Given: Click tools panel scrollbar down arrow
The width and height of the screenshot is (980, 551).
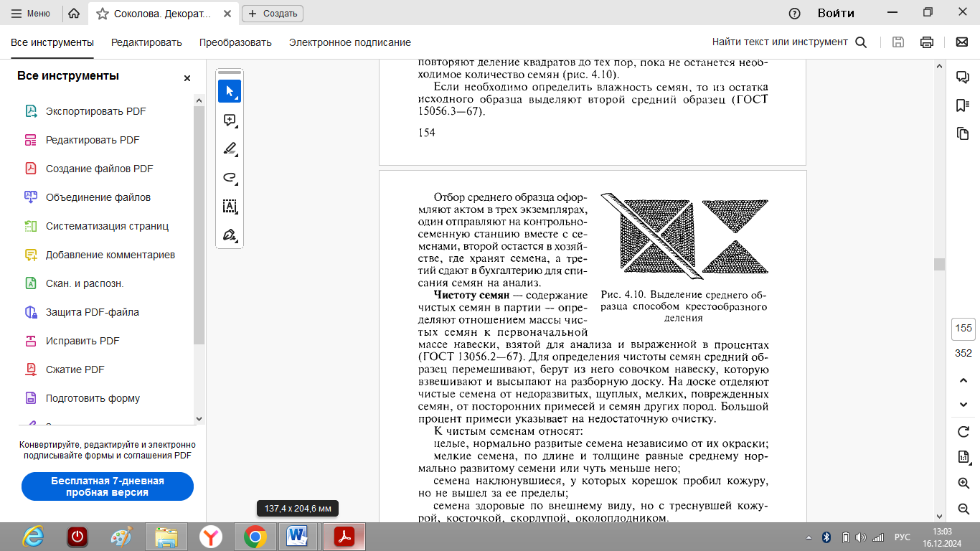Looking at the screenshot, I should tap(199, 419).
